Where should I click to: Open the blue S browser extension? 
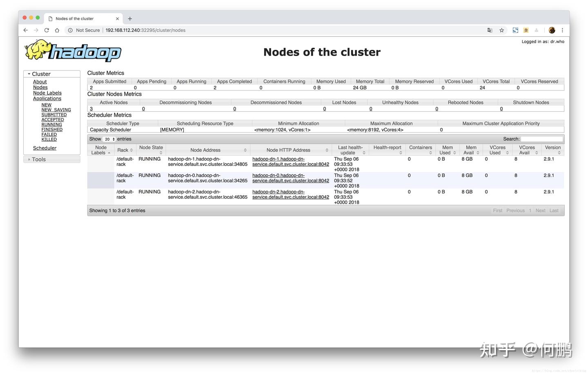click(x=516, y=30)
